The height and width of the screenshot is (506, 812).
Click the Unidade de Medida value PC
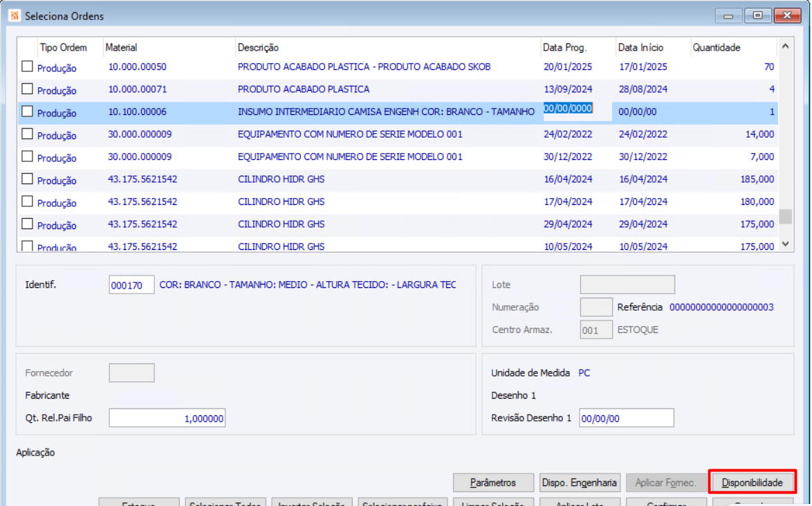click(584, 373)
